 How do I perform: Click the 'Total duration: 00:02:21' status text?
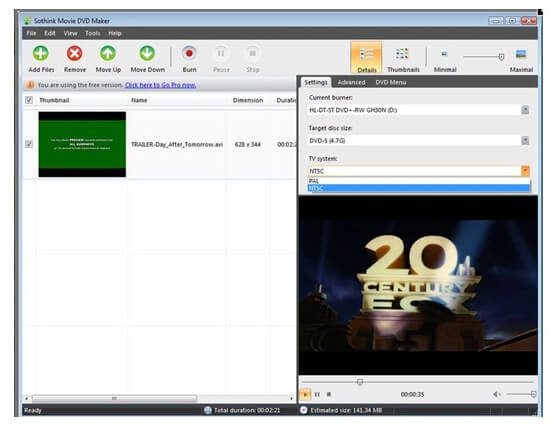click(x=247, y=410)
